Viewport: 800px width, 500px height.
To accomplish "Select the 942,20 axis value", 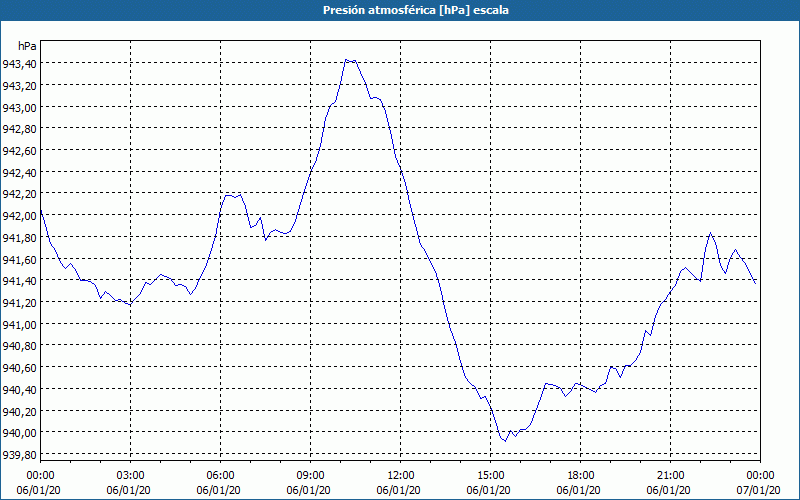I will (19, 194).
